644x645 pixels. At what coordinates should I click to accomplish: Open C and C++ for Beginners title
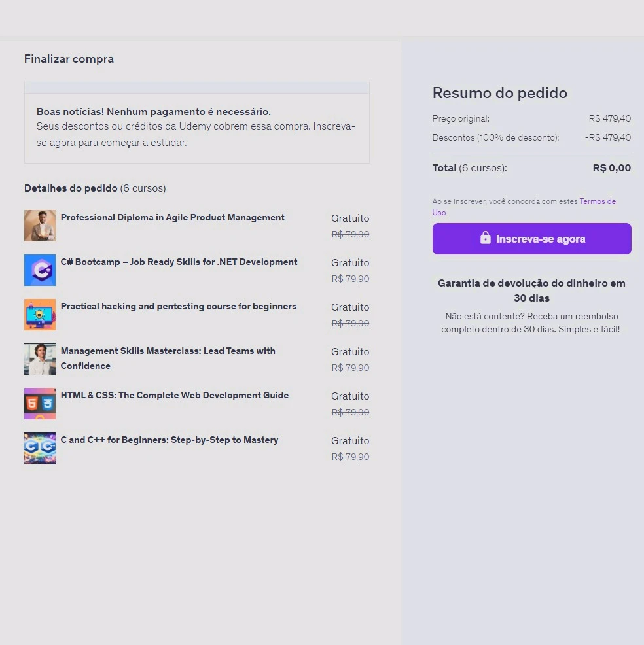click(x=170, y=440)
